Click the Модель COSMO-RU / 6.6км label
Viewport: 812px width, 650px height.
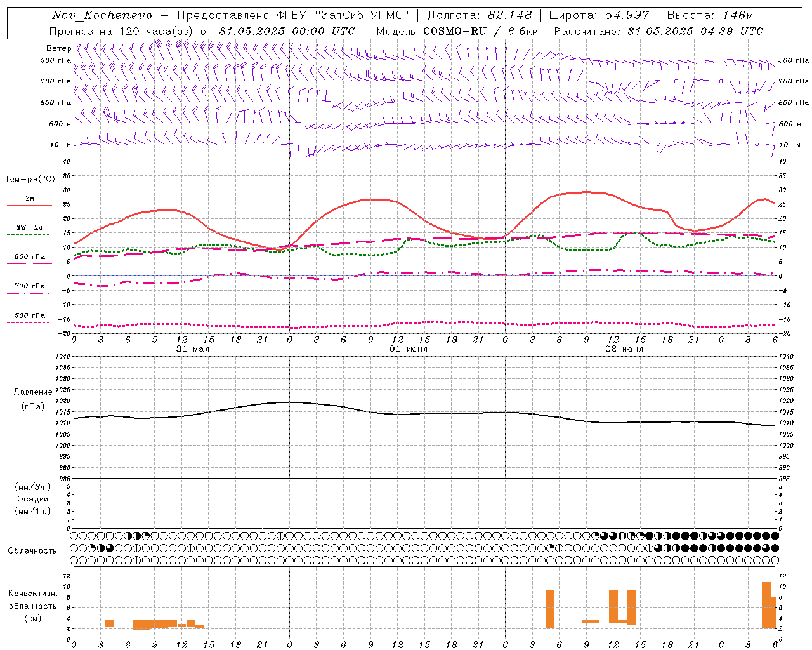point(457,31)
